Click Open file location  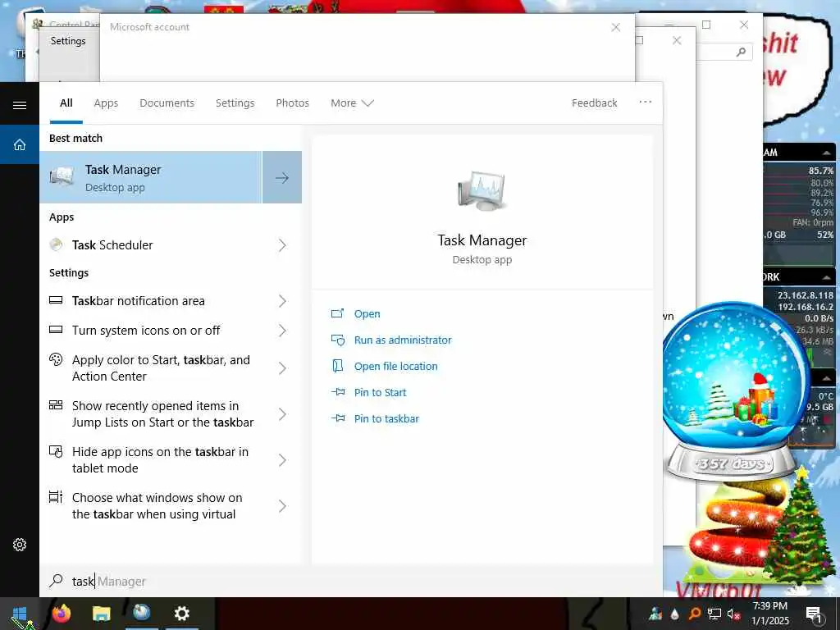(x=396, y=367)
